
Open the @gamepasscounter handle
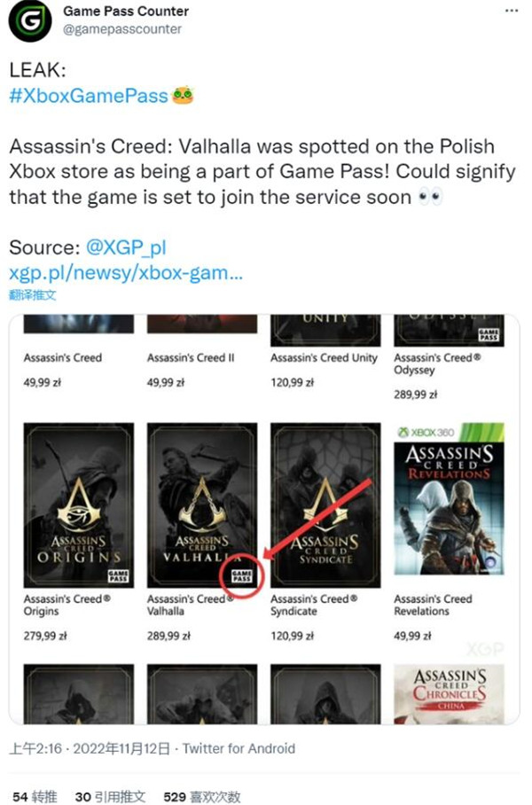pyautogui.click(x=122, y=30)
